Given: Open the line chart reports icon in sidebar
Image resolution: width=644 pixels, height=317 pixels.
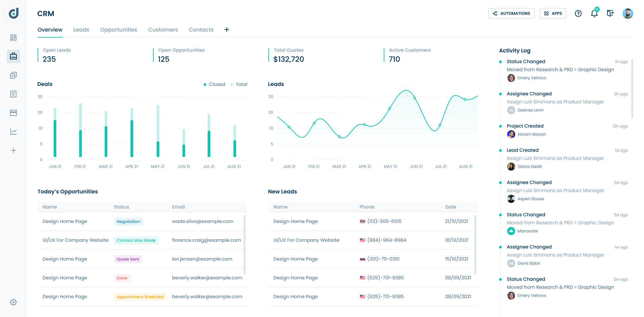Looking at the screenshot, I should tap(13, 132).
